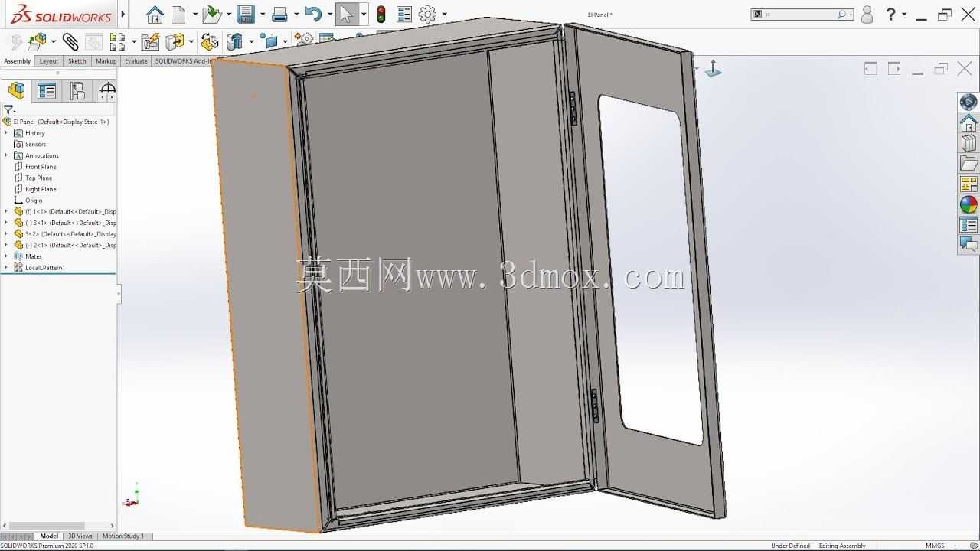This screenshot has width=980, height=551.
Task: Activate the Select cursor tool
Action: point(347,14)
